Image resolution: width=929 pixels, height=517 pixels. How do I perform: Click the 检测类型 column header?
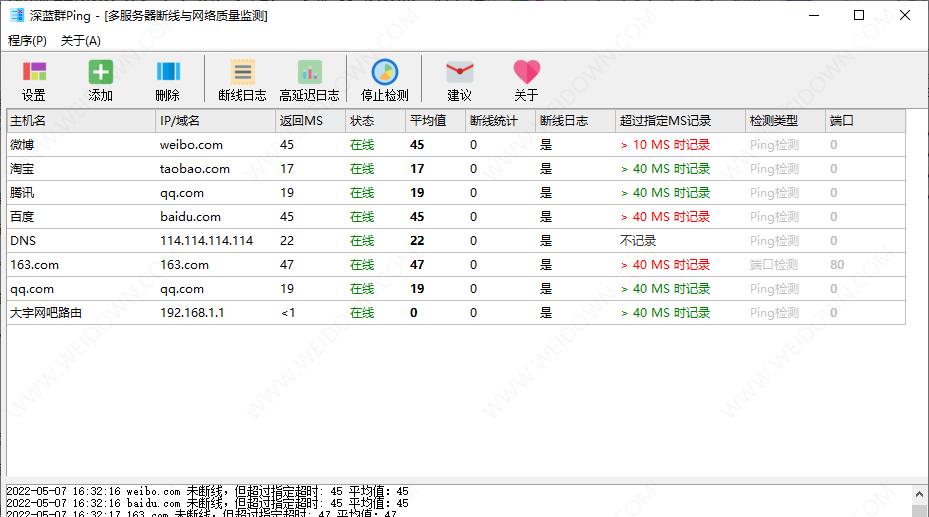(x=785, y=121)
